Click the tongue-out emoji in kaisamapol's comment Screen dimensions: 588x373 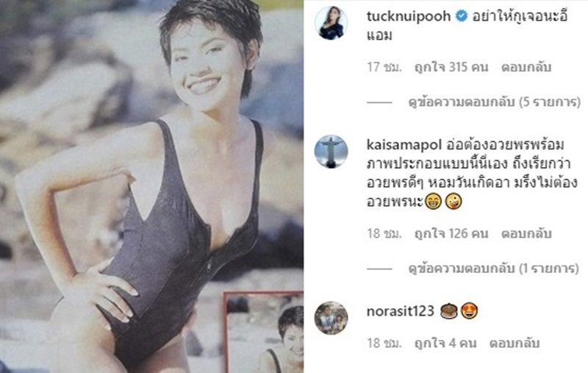click(453, 202)
